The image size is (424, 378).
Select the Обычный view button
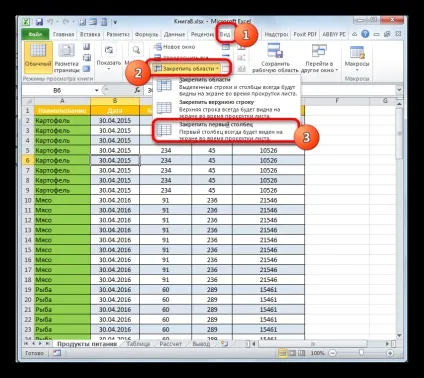[38, 58]
